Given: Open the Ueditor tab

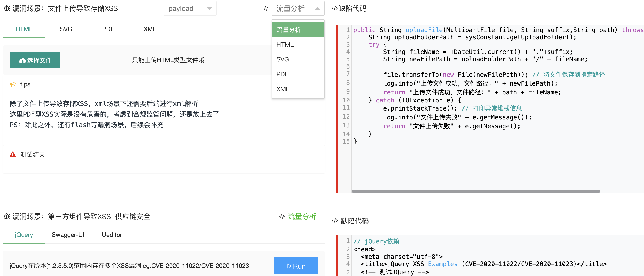Looking at the screenshot, I should click(112, 235).
